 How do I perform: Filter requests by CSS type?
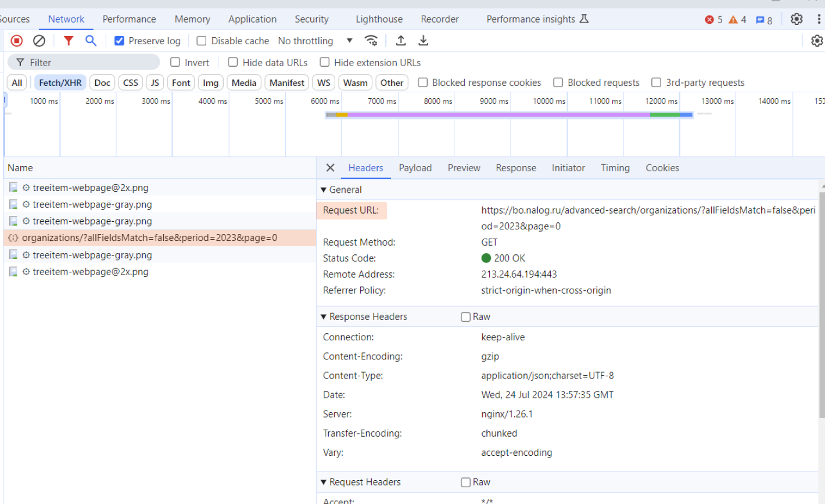coord(131,82)
